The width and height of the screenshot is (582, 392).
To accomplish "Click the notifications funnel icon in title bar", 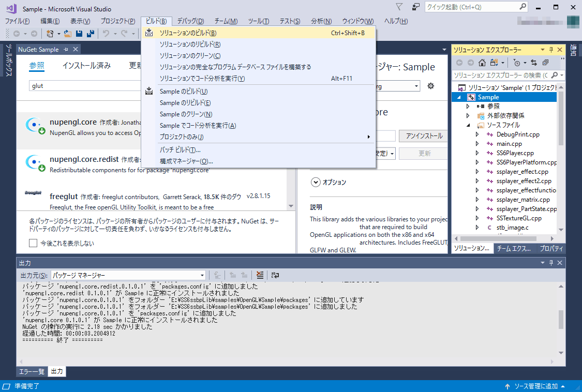I will [x=399, y=7].
